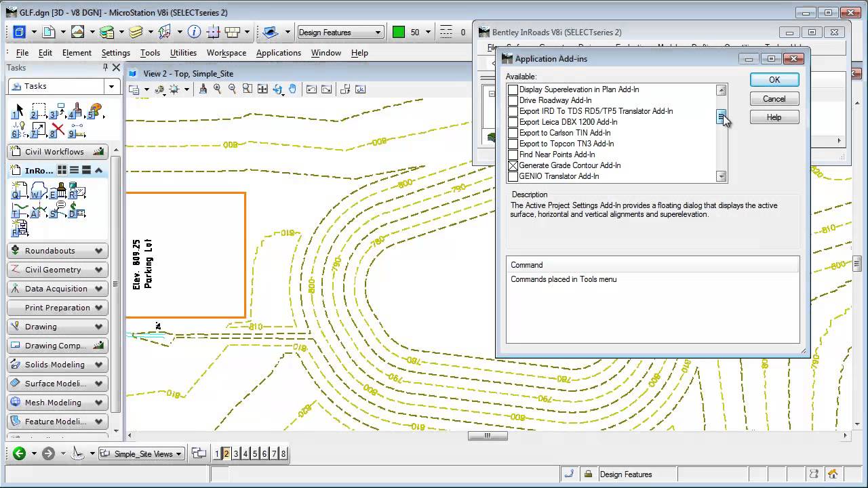Check Export Leica DBX 1200 Add-In
Screen dimensions: 868x488
click(x=513, y=122)
